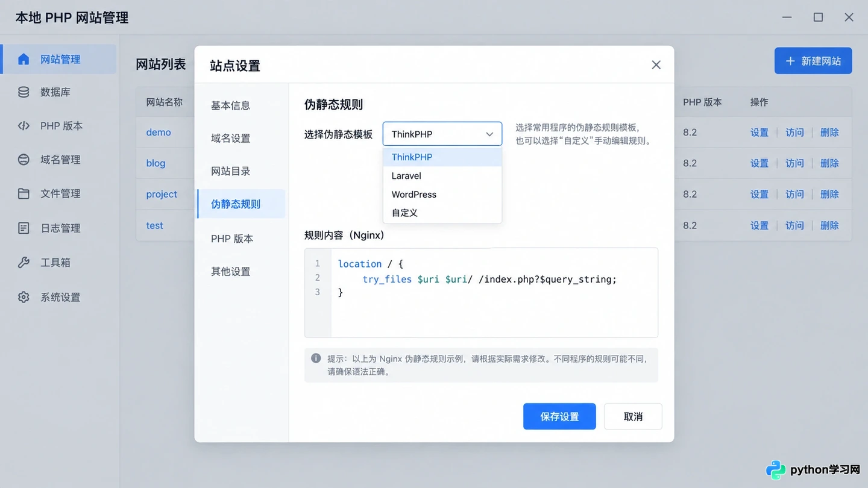The width and height of the screenshot is (868, 488).
Task: Maximize the application window
Action: (818, 17)
